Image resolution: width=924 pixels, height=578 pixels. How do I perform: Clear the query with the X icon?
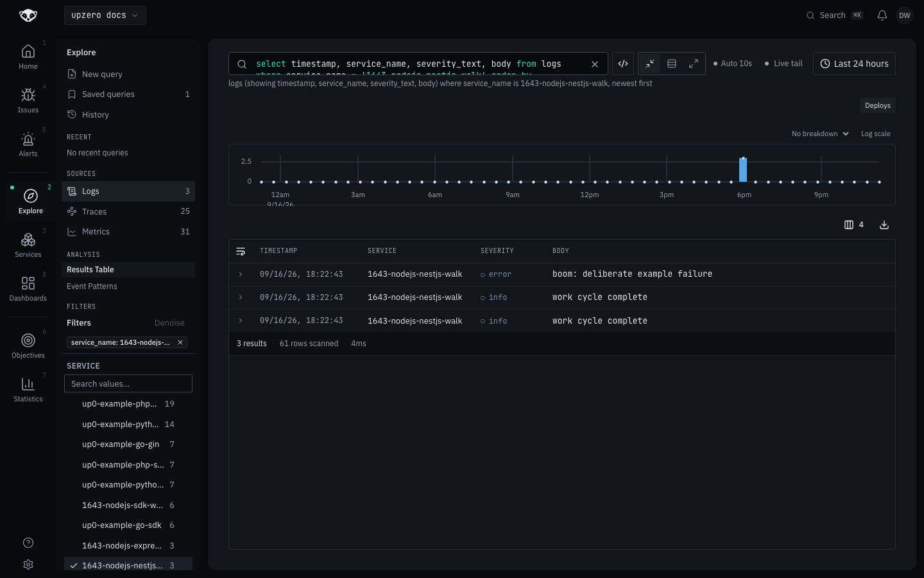click(595, 64)
